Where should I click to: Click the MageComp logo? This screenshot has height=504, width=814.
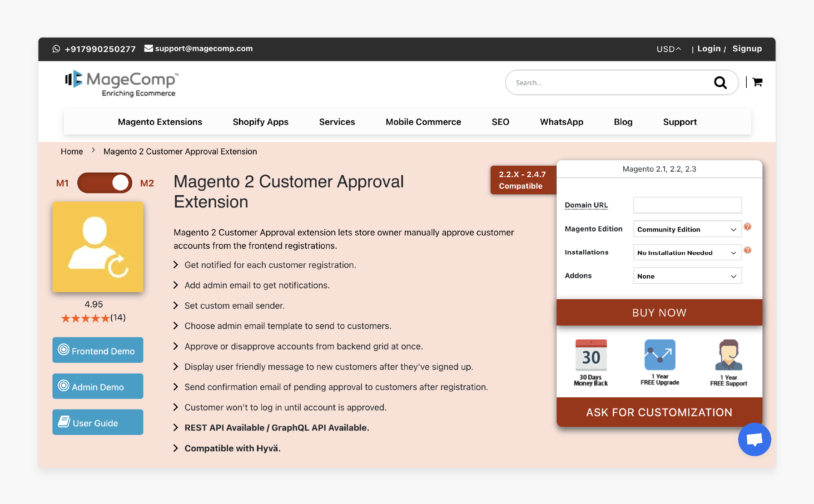[x=121, y=84]
